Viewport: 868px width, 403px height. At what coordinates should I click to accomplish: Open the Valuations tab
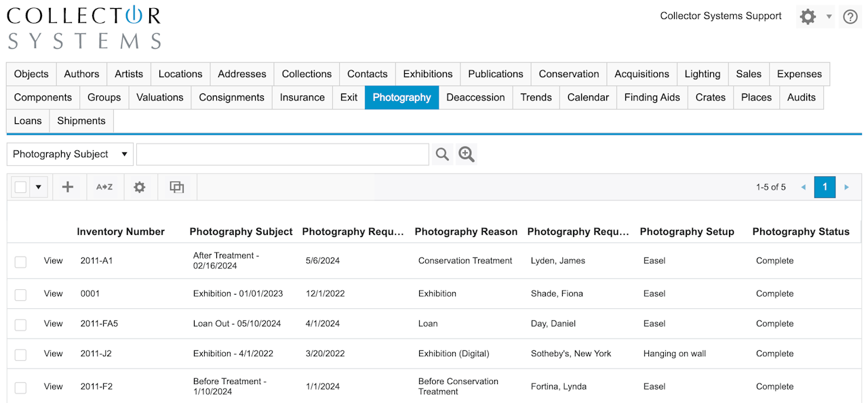click(x=159, y=98)
